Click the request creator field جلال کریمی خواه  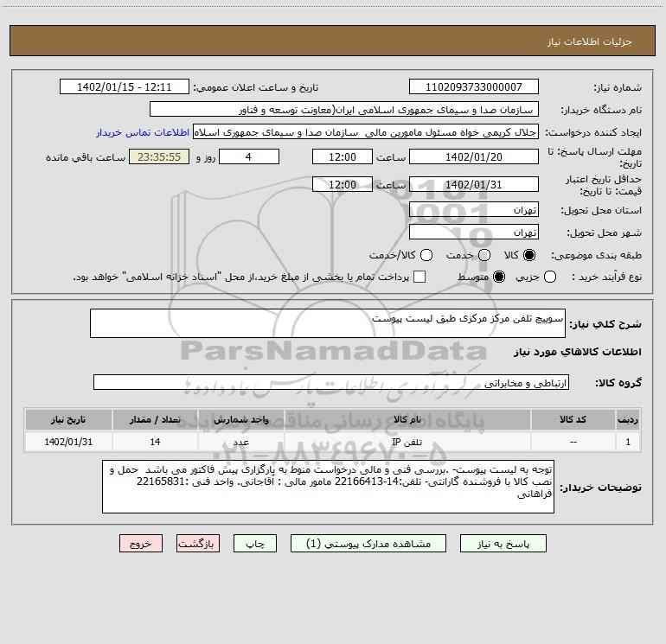click(366, 132)
